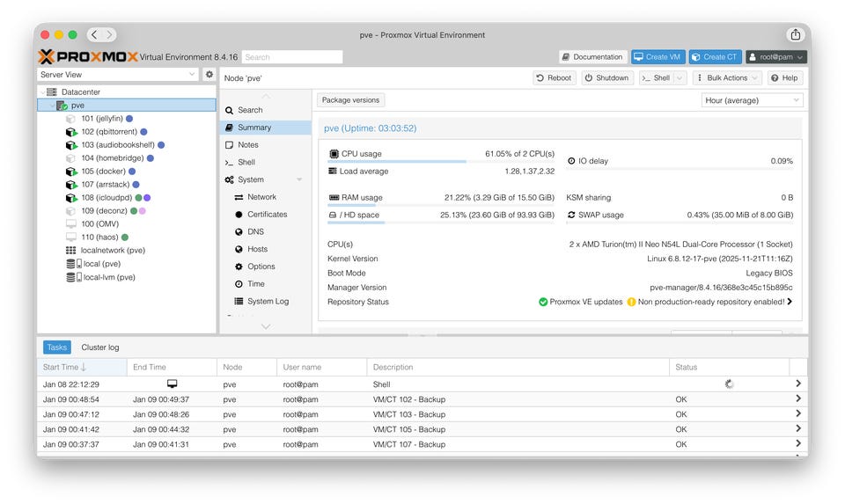Expand the root@pam user menu
Viewport: 845px width, 504px height.
click(x=775, y=57)
